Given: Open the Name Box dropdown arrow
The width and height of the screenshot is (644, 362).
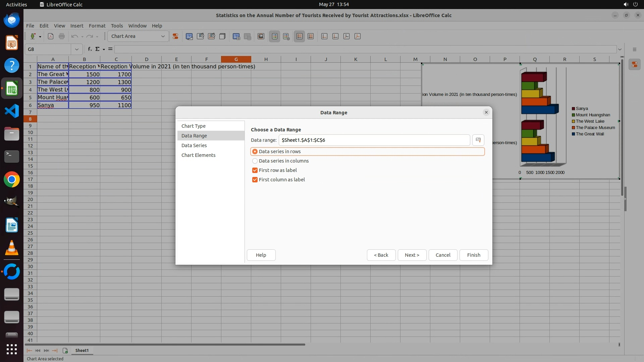Looking at the screenshot, I should click(x=77, y=49).
